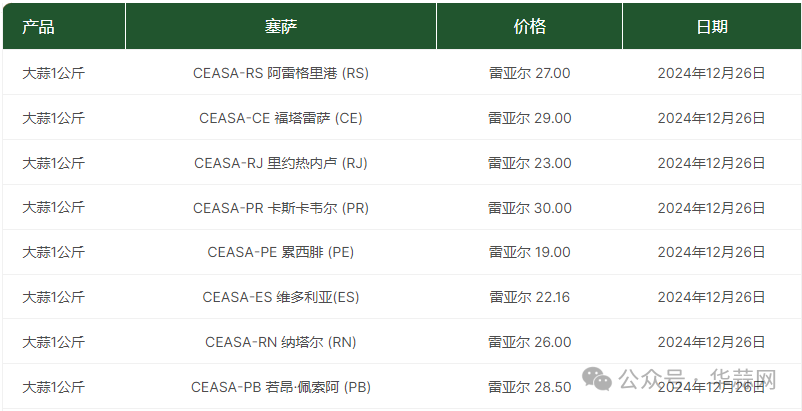Select the price 雷亚尔 30.00
This screenshot has height=411, width=802.
coord(529,208)
